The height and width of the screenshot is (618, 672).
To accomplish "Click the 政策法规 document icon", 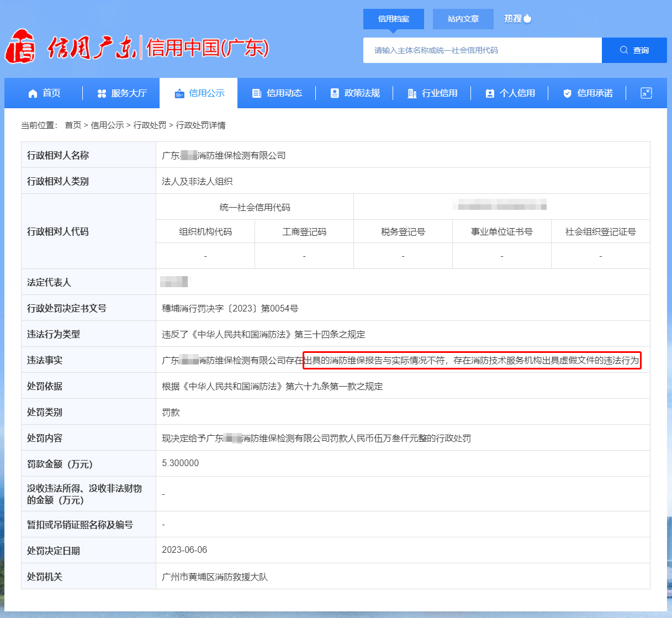I will pos(335,93).
